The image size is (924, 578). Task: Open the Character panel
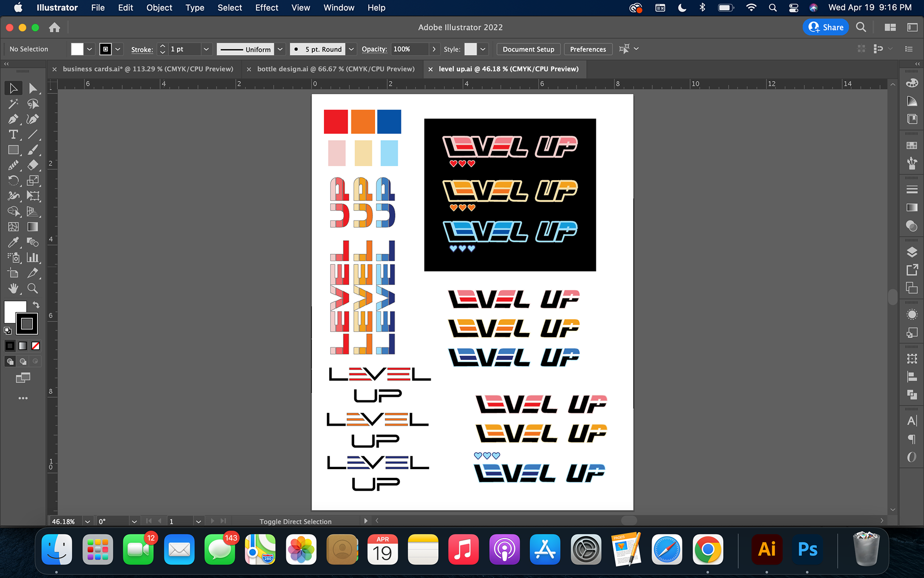[x=912, y=420]
